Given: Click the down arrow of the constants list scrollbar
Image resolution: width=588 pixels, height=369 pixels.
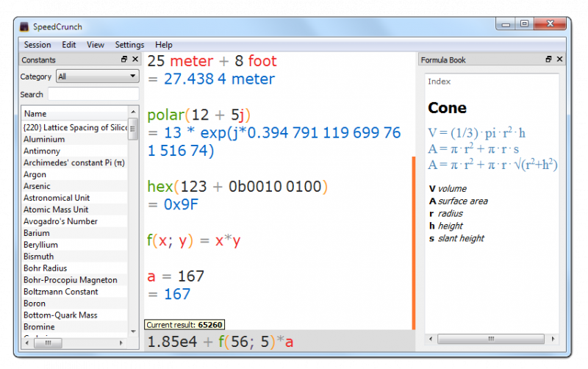Looking at the screenshot, I should pos(133,332).
